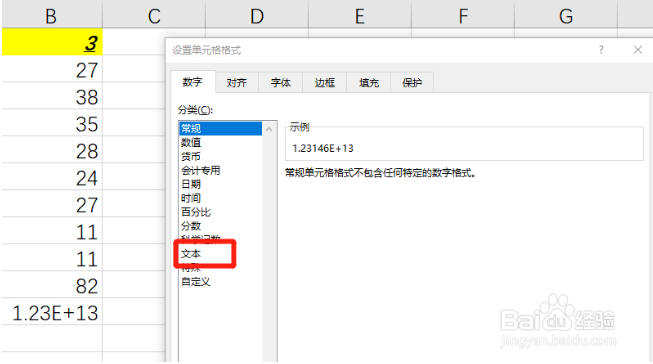
Task: Select cell with value 38
Action: point(52,96)
